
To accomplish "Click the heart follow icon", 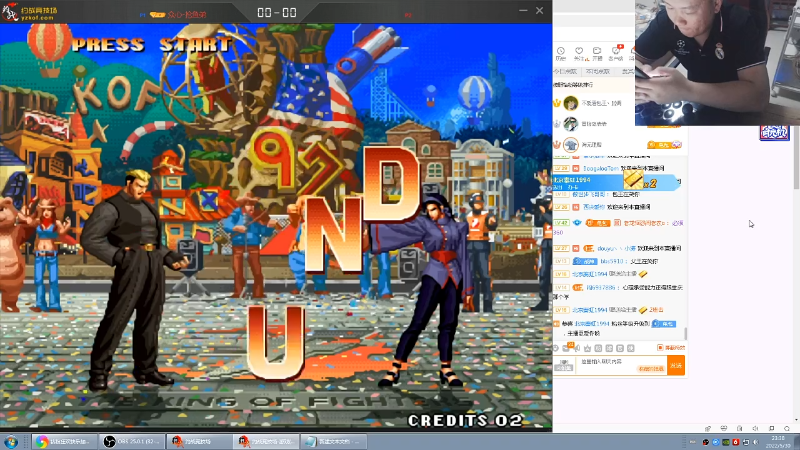I will 579,53.
